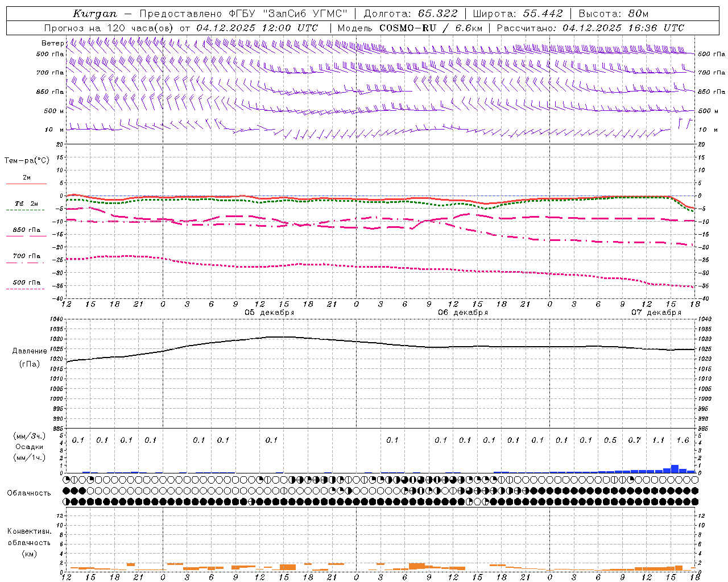Click the '700 гПа' temperature legend entry

(26, 256)
